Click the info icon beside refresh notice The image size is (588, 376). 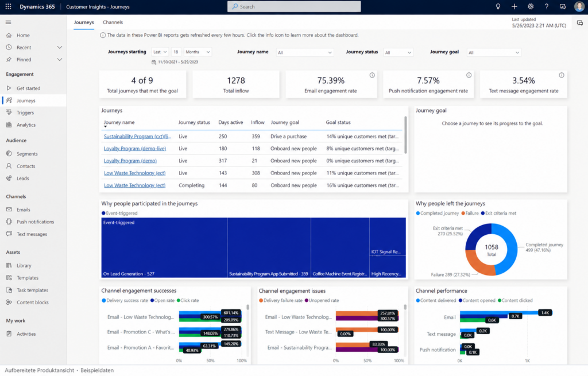pyautogui.click(x=102, y=35)
